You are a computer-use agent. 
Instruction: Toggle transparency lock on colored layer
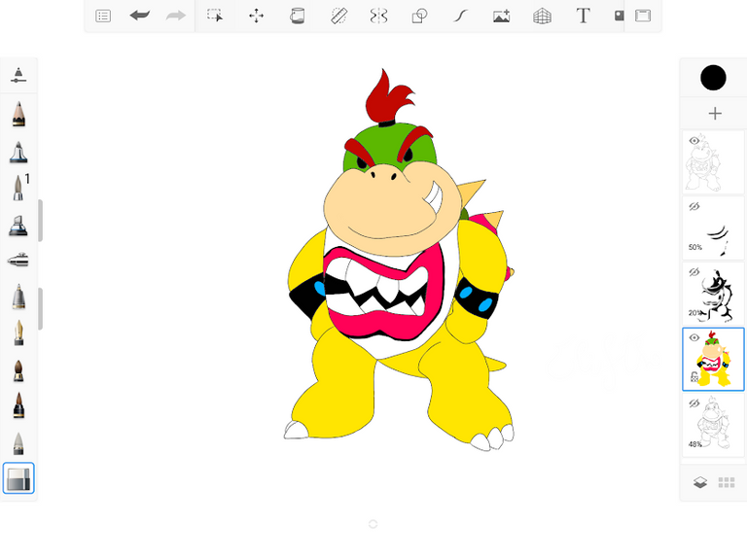coord(694,376)
